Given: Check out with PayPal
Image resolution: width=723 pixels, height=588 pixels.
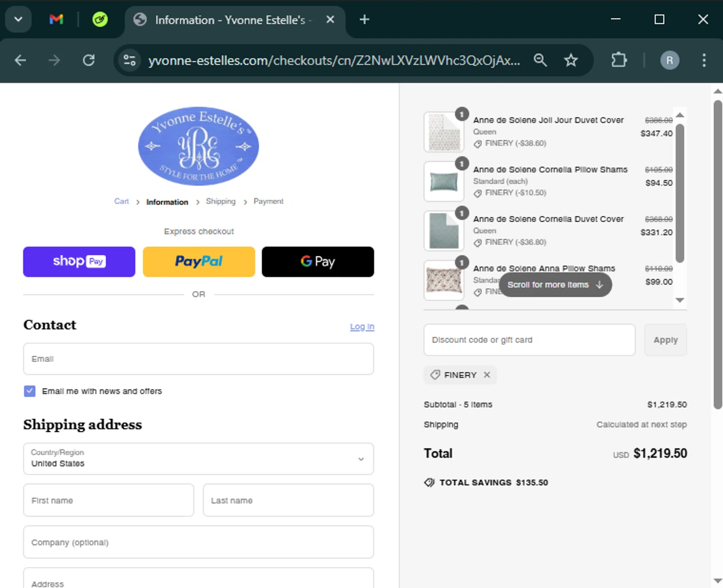Looking at the screenshot, I should 199,262.
